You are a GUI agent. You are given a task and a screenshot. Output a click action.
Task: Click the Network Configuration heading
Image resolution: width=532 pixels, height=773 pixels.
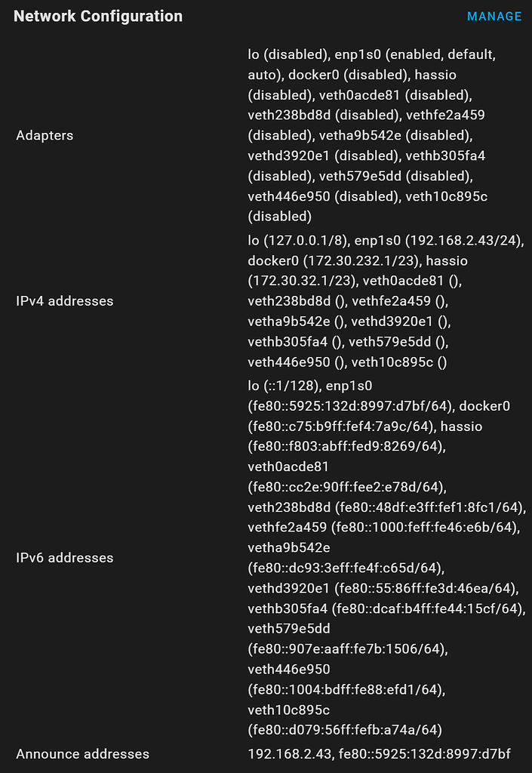click(x=98, y=16)
